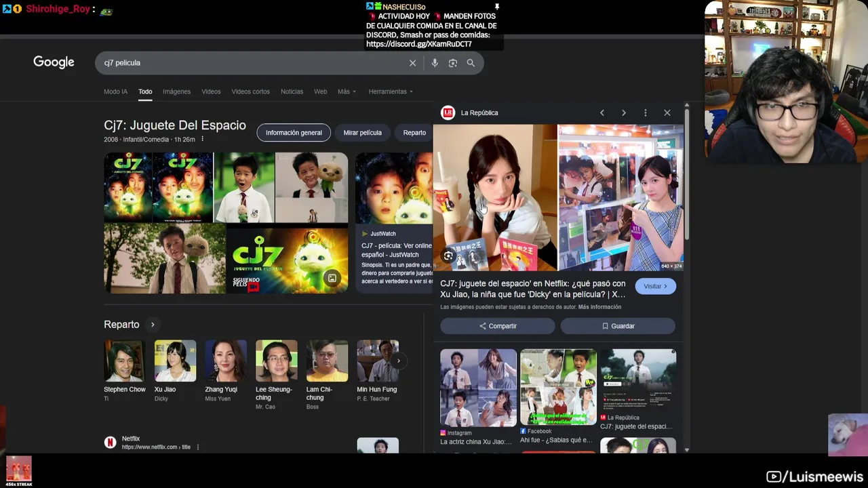This screenshot has width=868, height=488.
Task: Open three-dot menu beside movie duration
Action: [x=202, y=139]
